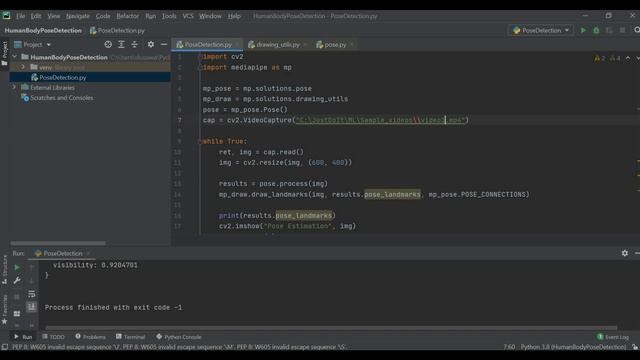Select PoseDetection.py in project tree

[62, 77]
